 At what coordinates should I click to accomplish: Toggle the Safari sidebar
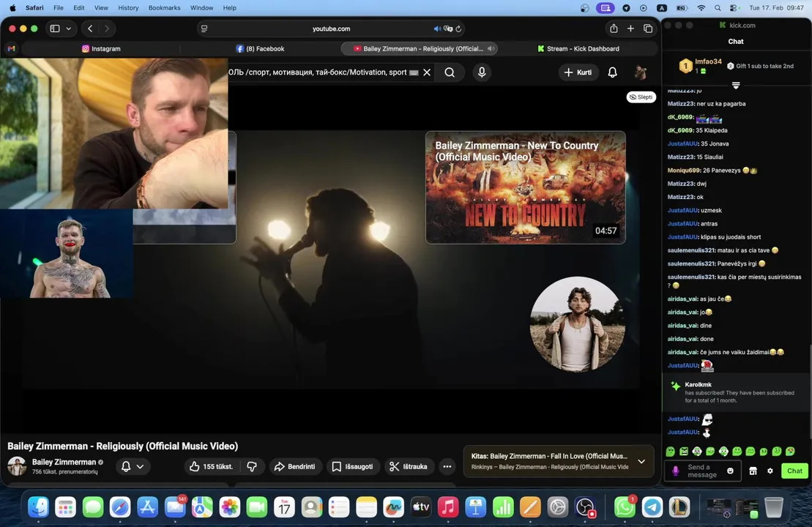tap(55, 29)
